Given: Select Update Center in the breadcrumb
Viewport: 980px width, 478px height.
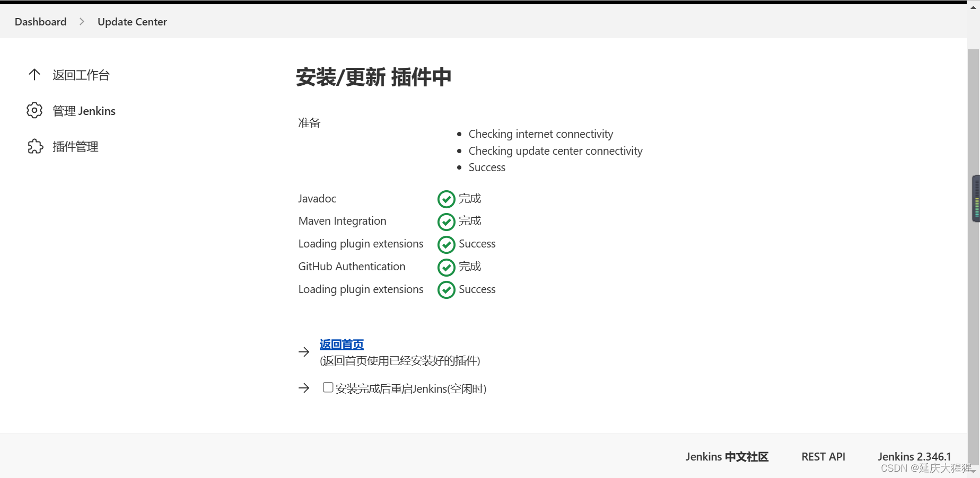Looking at the screenshot, I should (132, 22).
